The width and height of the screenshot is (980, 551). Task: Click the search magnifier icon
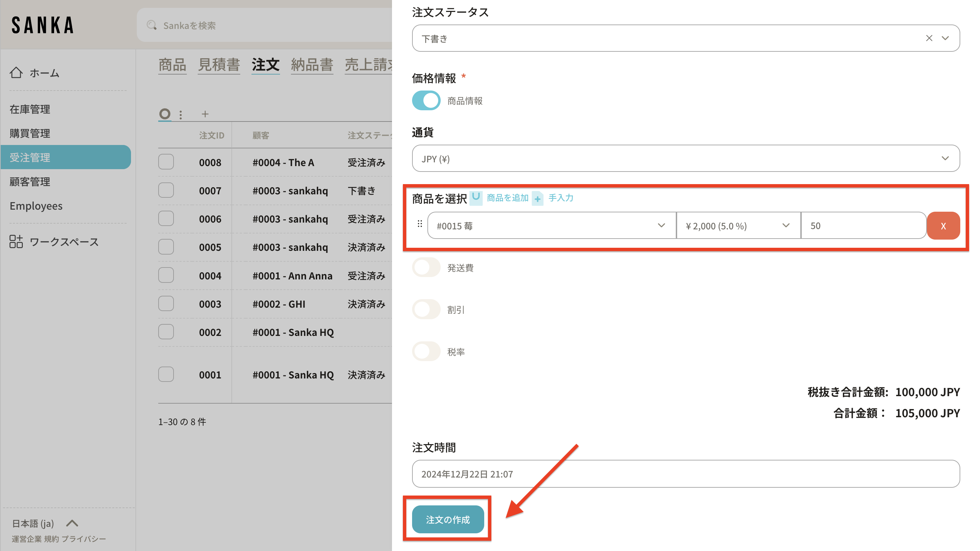point(151,26)
